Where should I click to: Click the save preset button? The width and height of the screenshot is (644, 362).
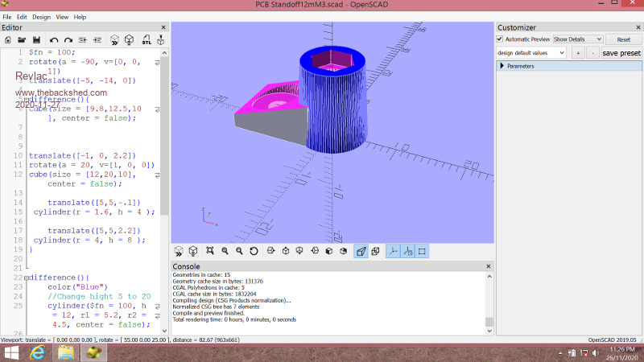621,53
